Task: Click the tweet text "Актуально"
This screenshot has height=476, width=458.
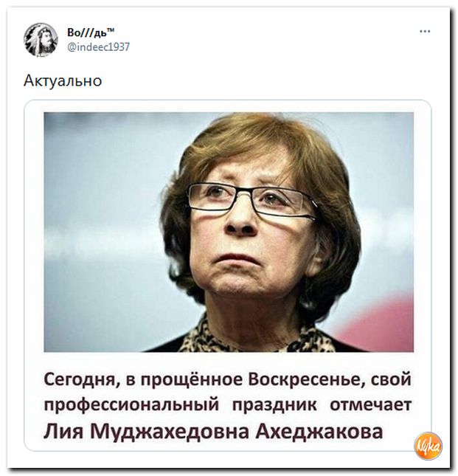Action: coord(63,80)
